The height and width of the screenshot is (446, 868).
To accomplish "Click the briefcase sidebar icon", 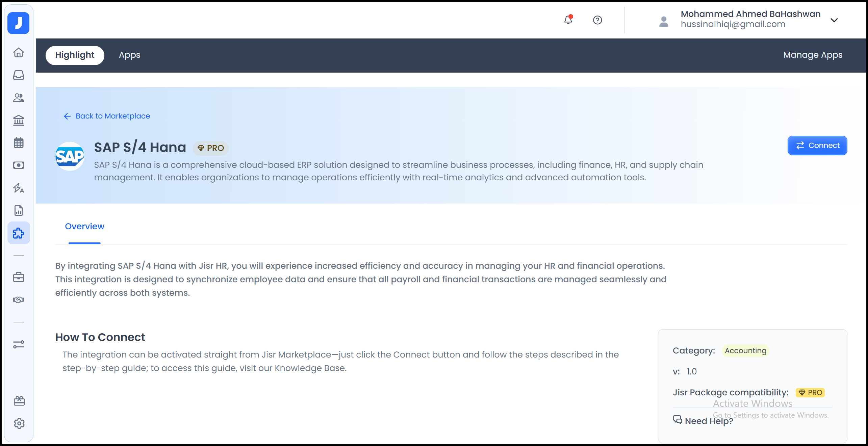I will [x=19, y=278].
